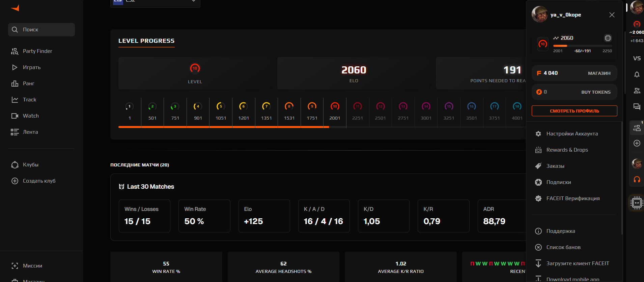Click level 16 marker at 3501
This screenshot has width=644, height=282.
click(x=472, y=106)
